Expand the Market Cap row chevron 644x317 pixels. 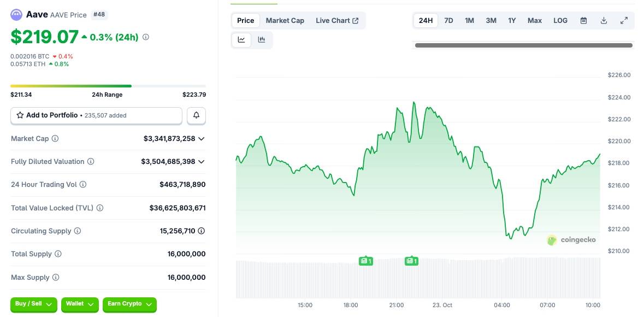pos(201,138)
